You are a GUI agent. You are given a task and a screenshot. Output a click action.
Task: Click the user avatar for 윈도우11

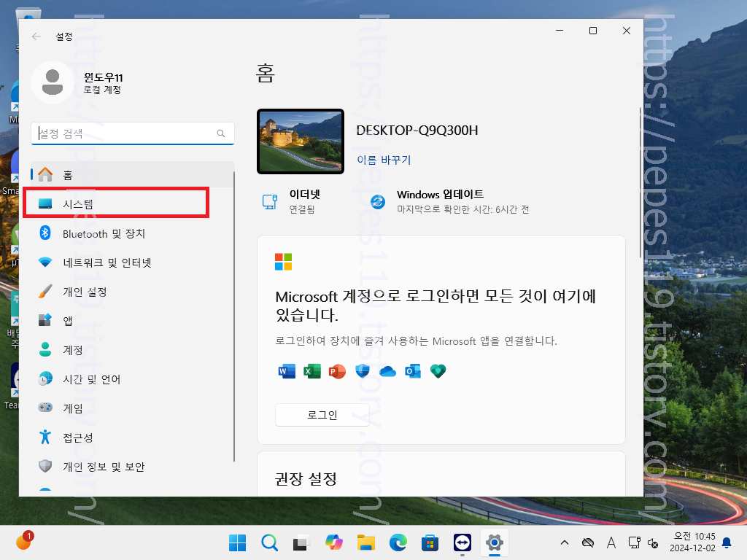[53, 82]
